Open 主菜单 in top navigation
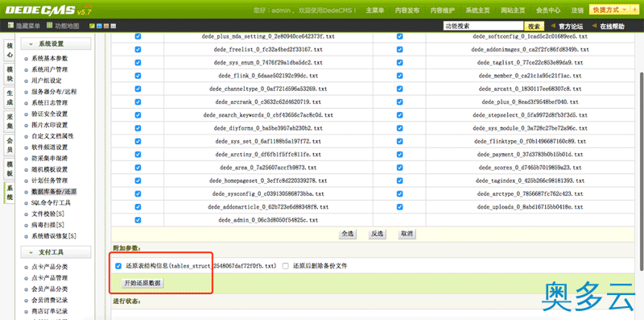This screenshot has height=320, width=644. click(x=374, y=10)
